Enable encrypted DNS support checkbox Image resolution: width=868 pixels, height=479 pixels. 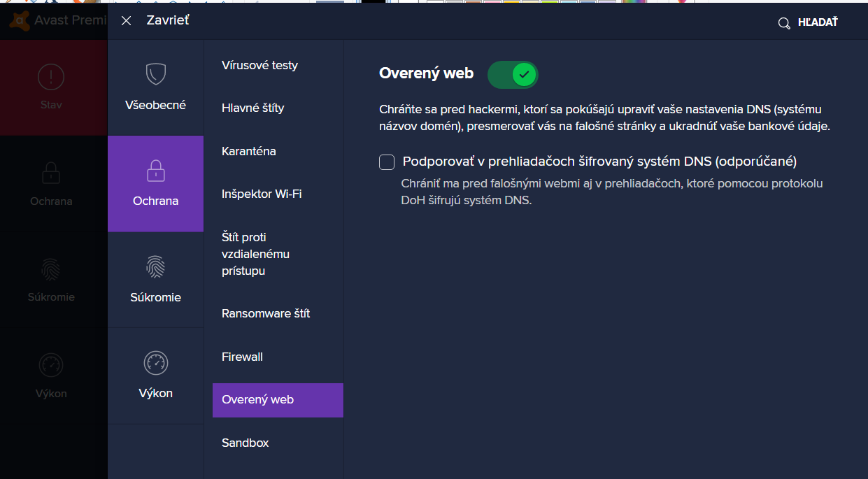click(387, 162)
